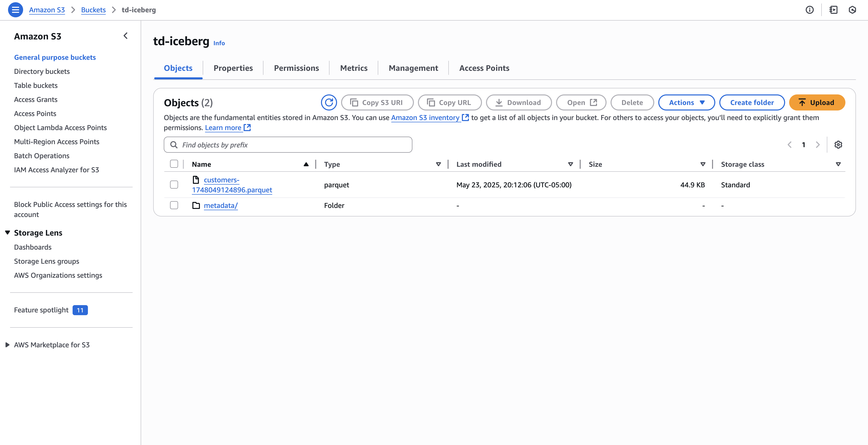This screenshot has width=868, height=445.
Task: Refresh the objects list
Action: [x=329, y=102]
